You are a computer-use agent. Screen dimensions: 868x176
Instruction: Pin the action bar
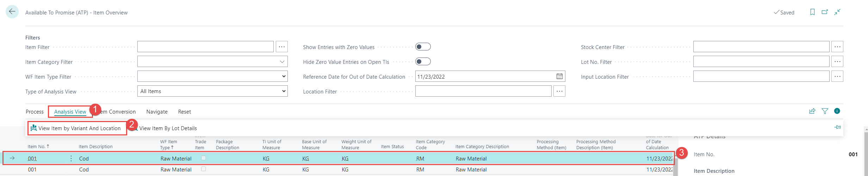point(837,127)
